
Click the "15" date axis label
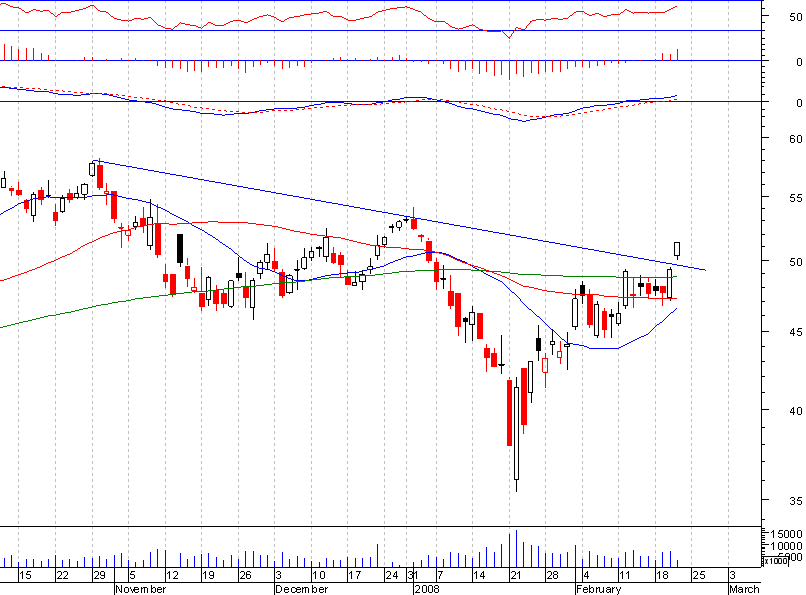coord(25,575)
